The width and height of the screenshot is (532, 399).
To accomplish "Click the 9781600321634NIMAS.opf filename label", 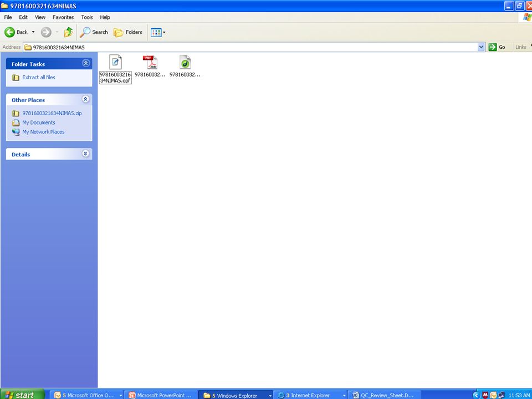I will tap(115, 78).
